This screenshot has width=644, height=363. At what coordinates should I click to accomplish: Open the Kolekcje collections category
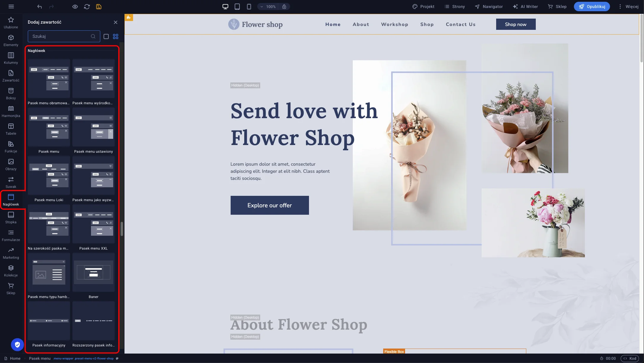(11, 271)
